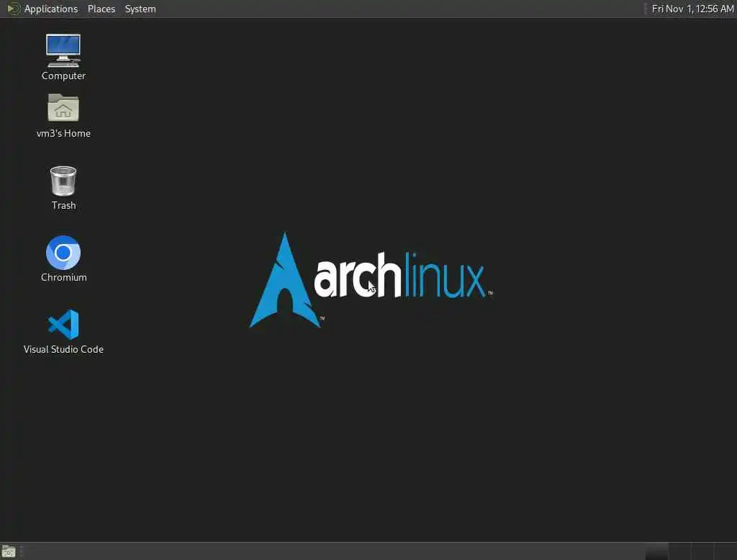
Task: Open the System menu
Action: coord(140,9)
